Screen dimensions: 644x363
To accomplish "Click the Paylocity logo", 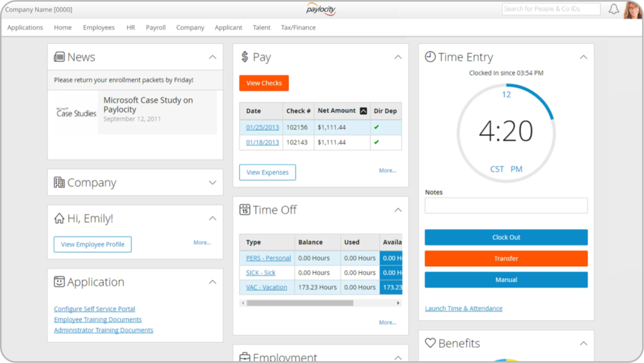I will (321, 9).
